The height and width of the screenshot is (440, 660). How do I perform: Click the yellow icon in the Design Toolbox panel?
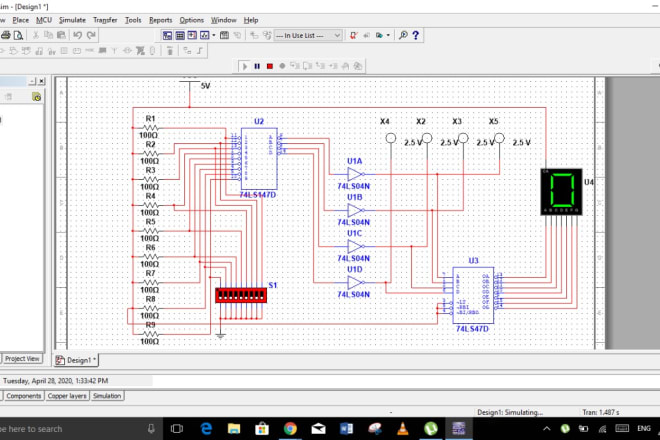pos(37,97)
